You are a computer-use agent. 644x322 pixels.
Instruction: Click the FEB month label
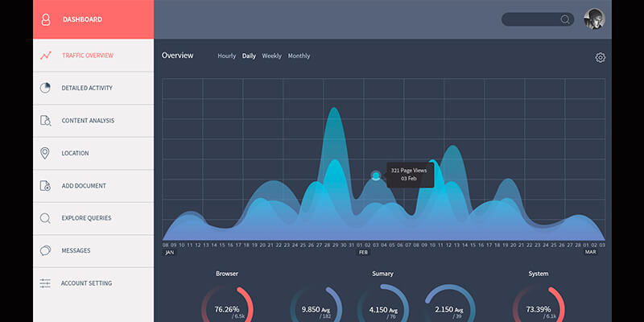(x=364, y=252)
